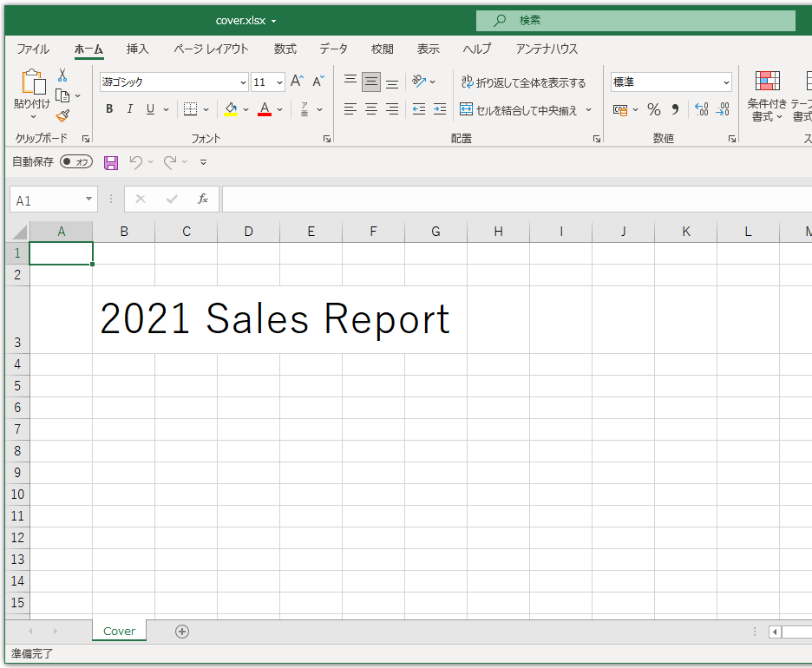This screenshot has height=668, width=812.
Task: Click the Redo arrow
Action: coord(170,162)
